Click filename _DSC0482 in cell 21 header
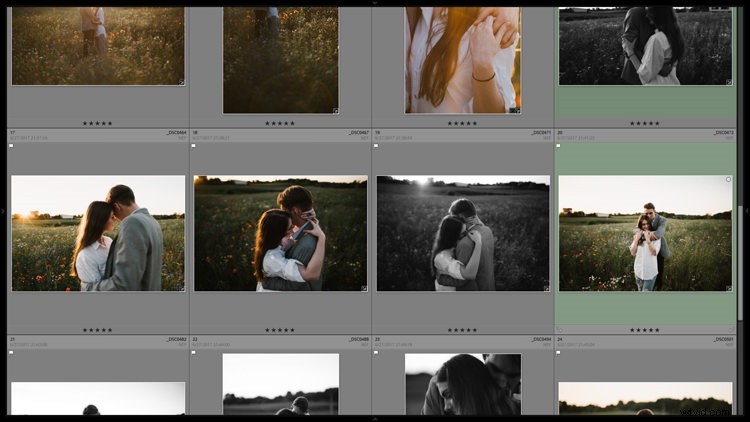Image resolution: width=750 pixels, height=422 pixels. tap(176, 339)
